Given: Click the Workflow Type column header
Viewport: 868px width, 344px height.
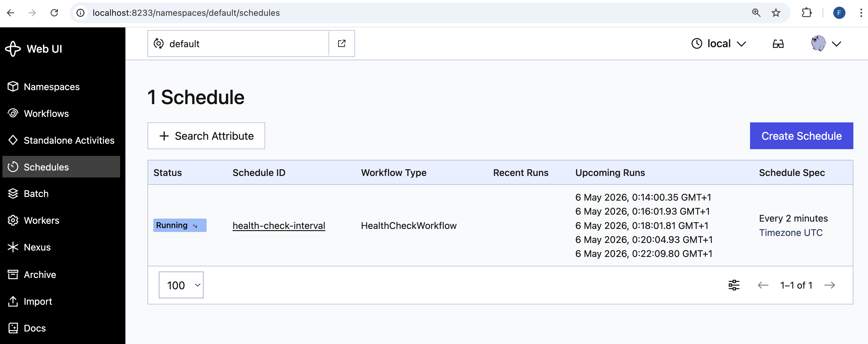Looking at the screenshot, I should (393, 173).
